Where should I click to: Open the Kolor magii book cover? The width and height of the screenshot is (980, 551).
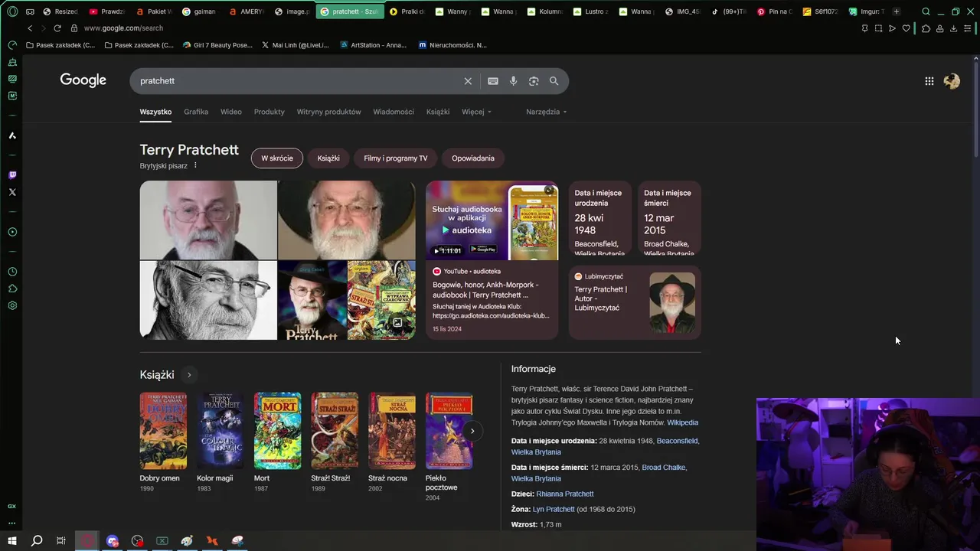click(x=220, y=431)
